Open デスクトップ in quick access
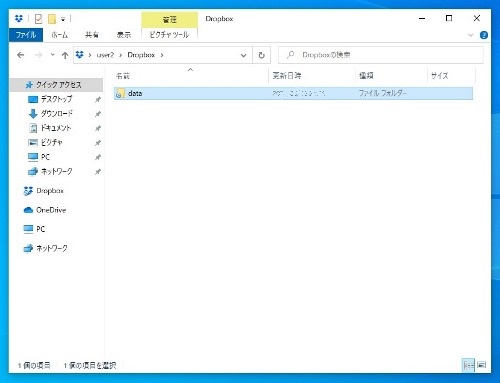Screen dimensions: 500x383 (x=56, y=99)
